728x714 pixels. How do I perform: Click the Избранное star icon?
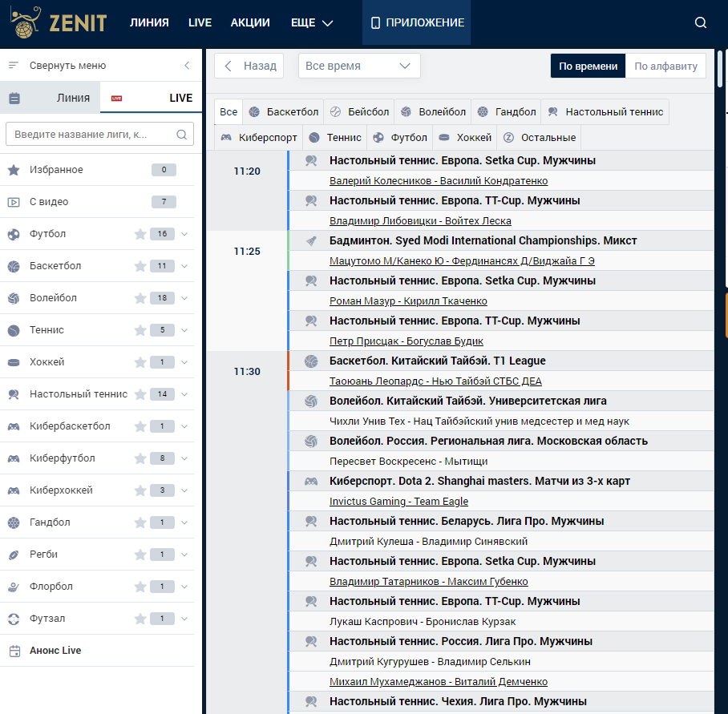tap(14, 170)
